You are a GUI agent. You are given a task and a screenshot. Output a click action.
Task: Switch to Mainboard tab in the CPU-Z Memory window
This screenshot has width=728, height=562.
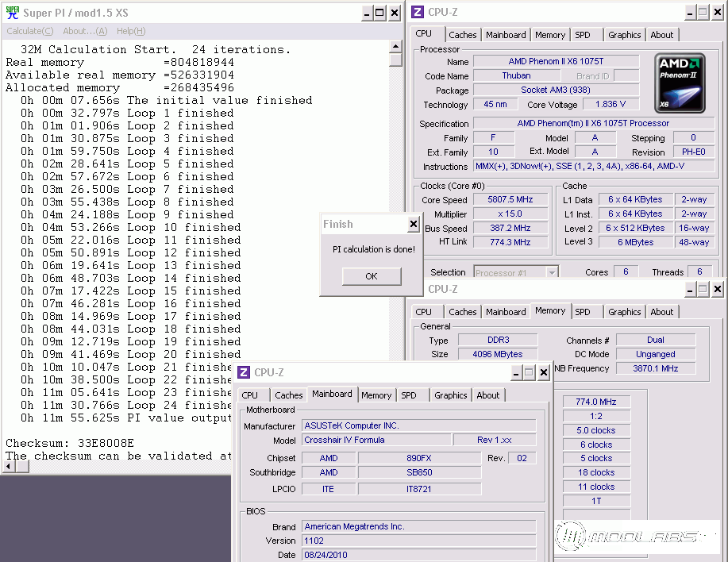(x=506, y=312)
